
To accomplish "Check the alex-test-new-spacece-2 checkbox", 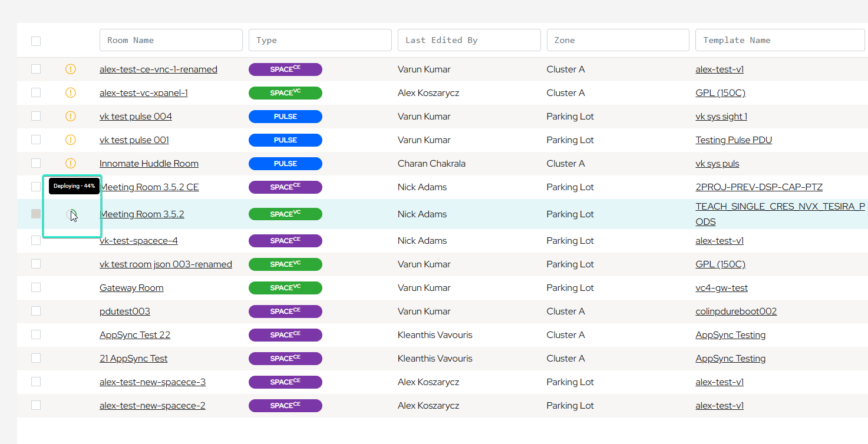I will pos(36,405).
